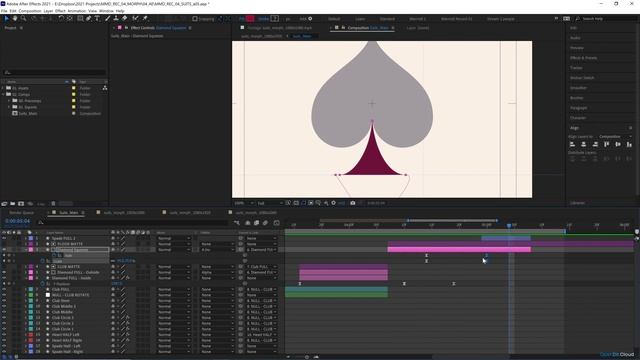Toggle visibility of NULL - CLUB ROTATE layer
Viewport: 640px width, 360px height.
click(x=4, y=295)
